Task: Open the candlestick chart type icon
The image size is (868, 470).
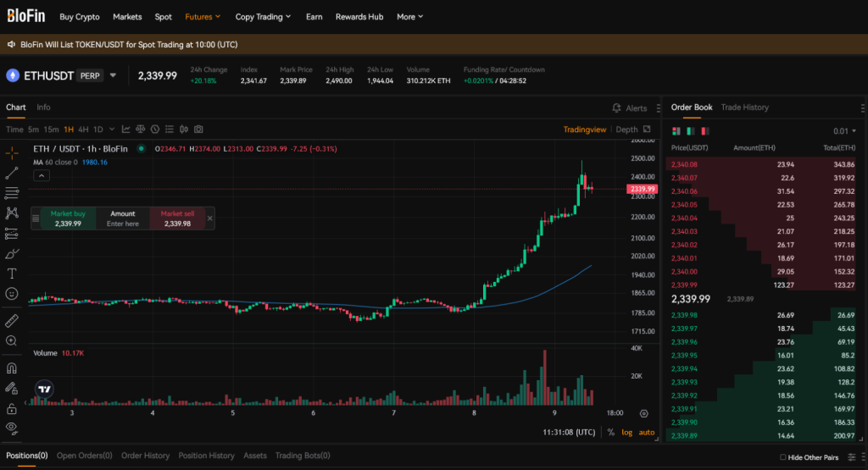Action: (x=184, y=130)
